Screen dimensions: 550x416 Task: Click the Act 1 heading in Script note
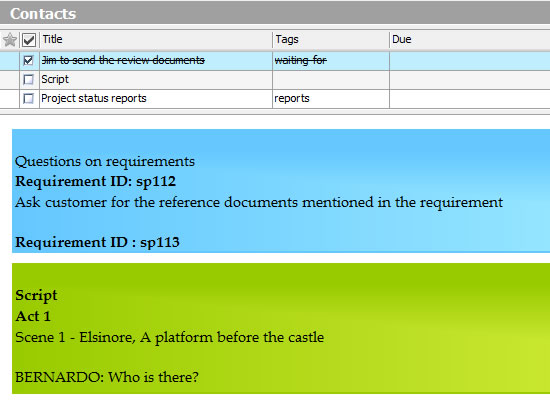(33, 316)
